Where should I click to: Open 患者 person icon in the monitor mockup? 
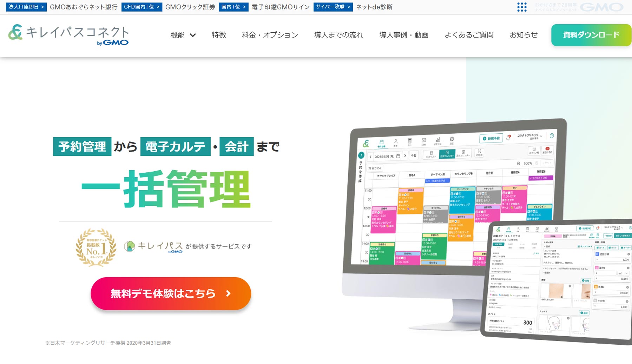(x=396, y=143)
